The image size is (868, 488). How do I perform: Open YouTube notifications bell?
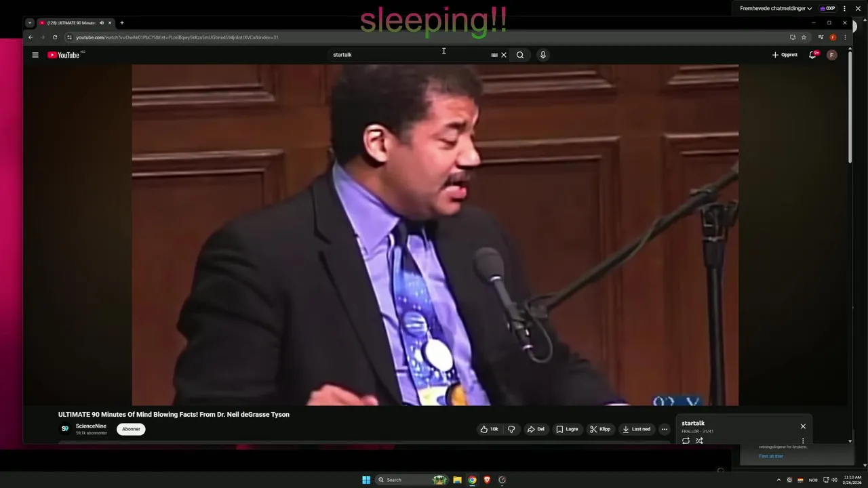(x=812, y=55)
